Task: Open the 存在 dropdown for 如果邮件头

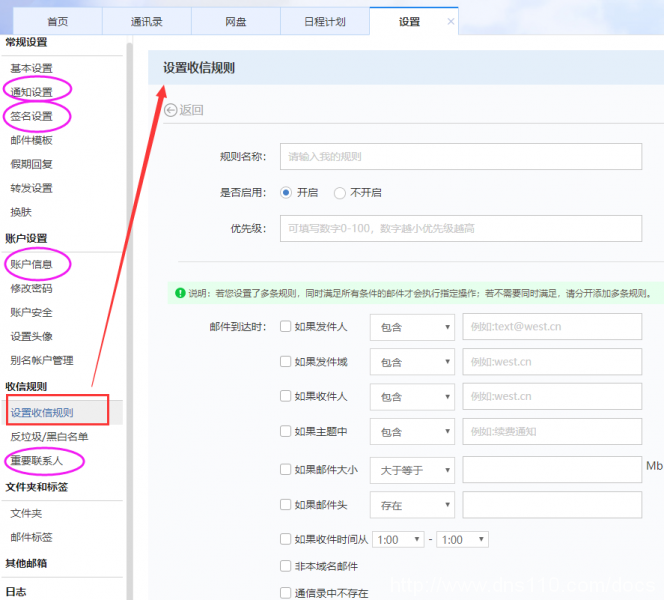Action: pyautogui.click(x=412, y=505)
